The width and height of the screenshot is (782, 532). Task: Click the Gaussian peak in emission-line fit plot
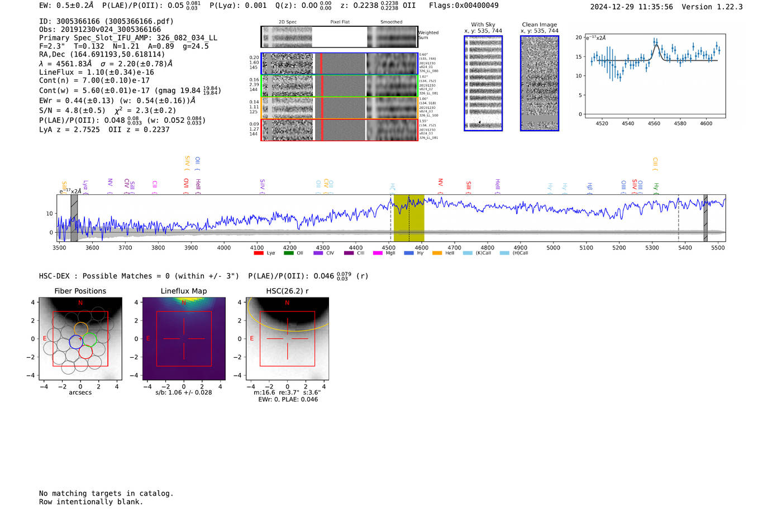coord(656,45)
